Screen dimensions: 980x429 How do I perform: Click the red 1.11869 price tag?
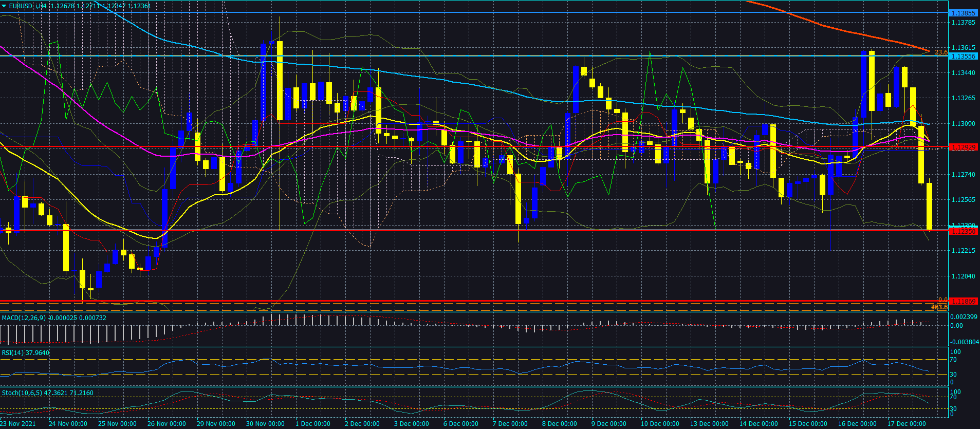(x=963, y=302)
